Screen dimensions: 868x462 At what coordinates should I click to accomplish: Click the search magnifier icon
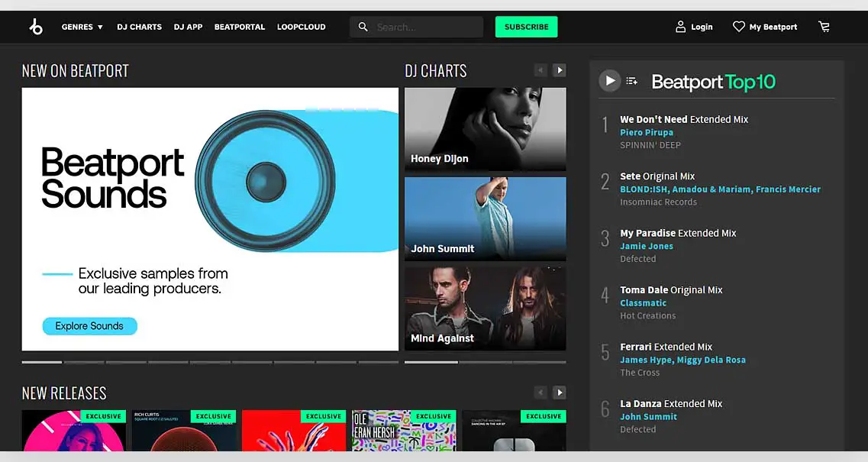(363, 26)
